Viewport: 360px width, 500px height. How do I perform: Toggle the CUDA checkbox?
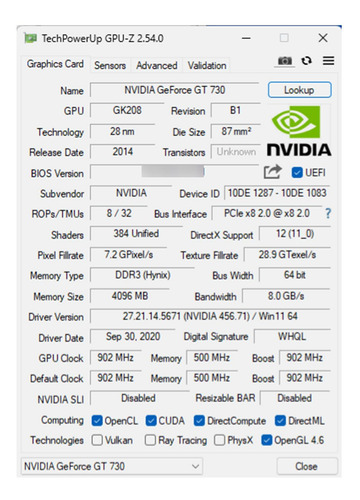(x=151, y=421)
